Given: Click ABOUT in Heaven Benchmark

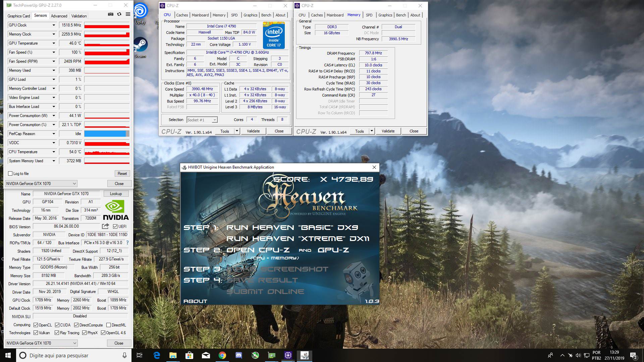Looking at the screenshot, I should tap(195, 301).
